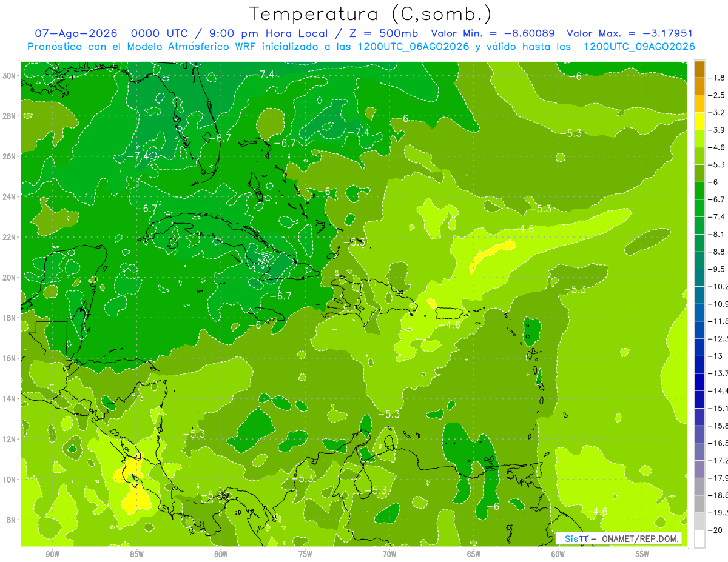Click the "1200UTC_06AGO2026" initialization time
The height and width of the screenshot is (562, 728).
pyautogui.click(x=413, y=47)
